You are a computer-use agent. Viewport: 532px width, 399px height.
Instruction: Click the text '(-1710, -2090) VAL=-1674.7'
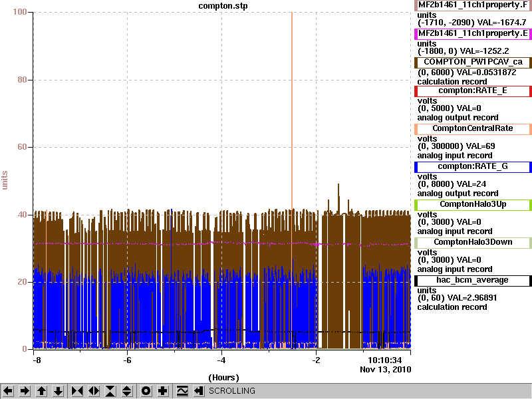click(471, 23)
